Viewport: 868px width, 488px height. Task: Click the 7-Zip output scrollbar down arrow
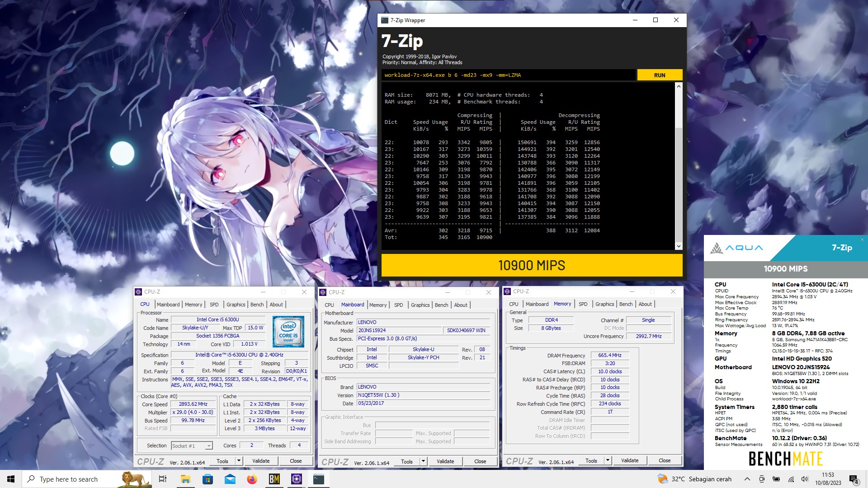click(x=679, y=246)
